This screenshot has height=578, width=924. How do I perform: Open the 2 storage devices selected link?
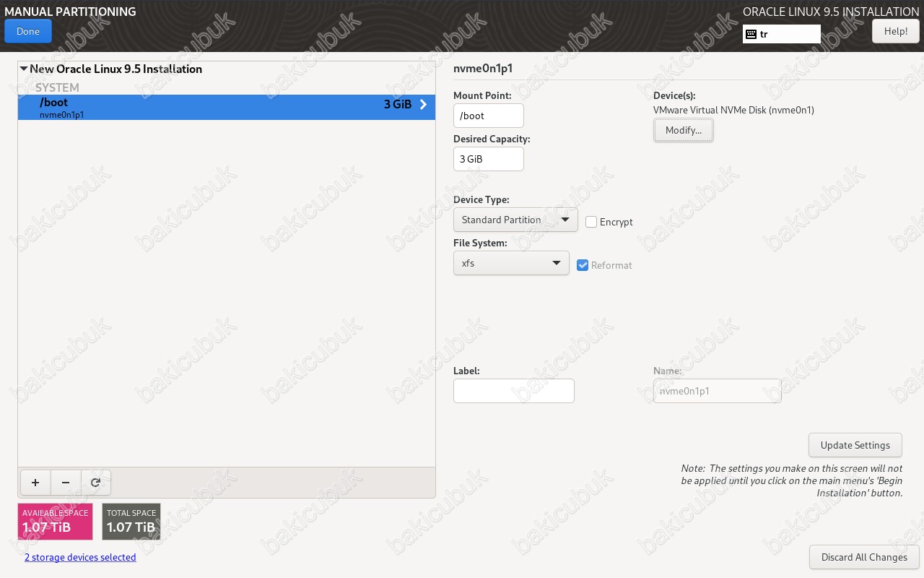(x=80, y=557)
